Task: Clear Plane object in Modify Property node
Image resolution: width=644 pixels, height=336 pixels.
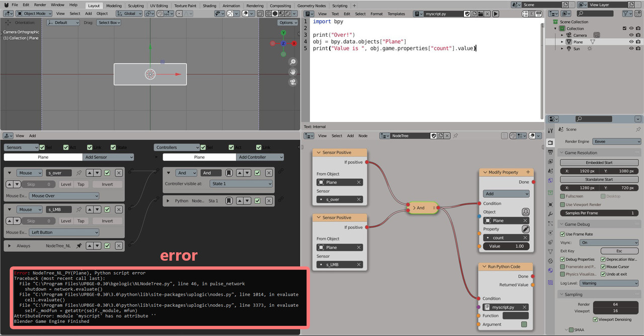Action: [525, 221]
